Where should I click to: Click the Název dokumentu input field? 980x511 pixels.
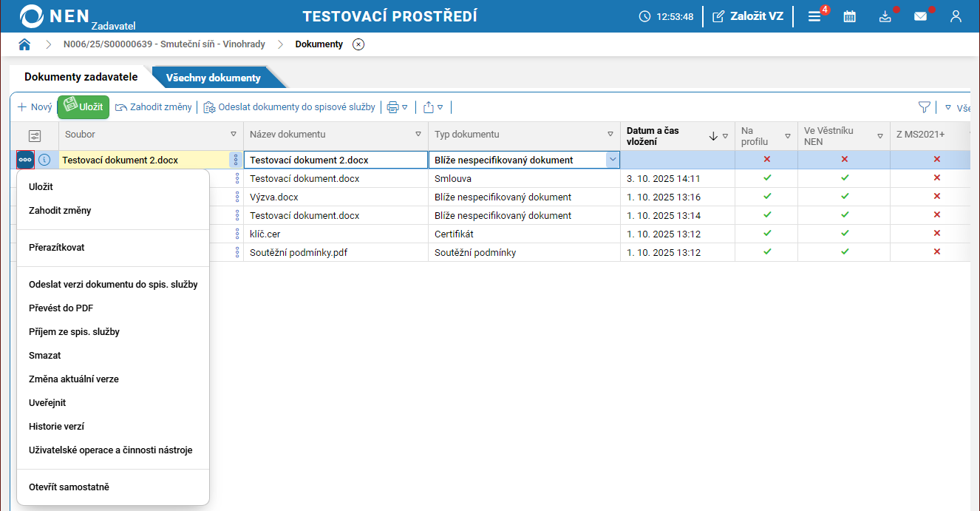coord(336,160)
